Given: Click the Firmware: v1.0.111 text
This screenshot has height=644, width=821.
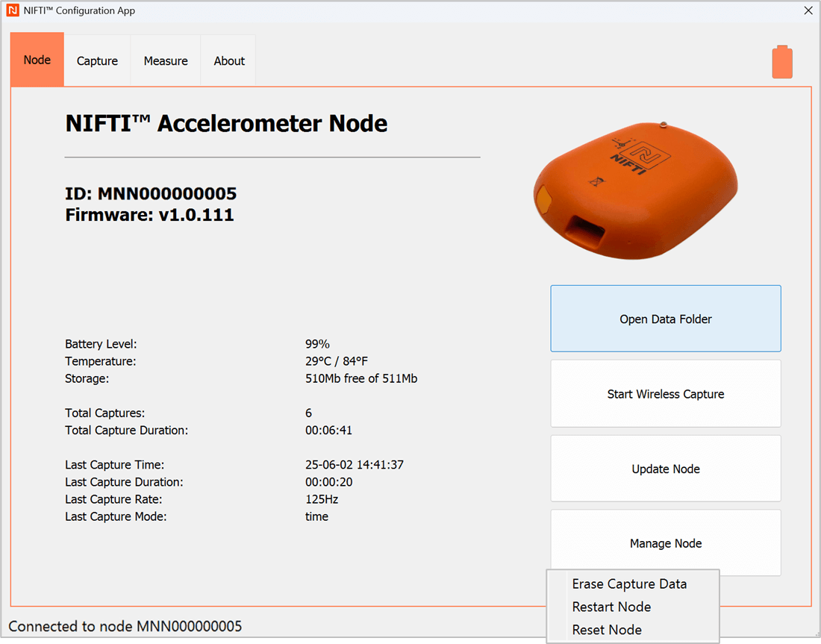Looking at the screenshot, I should point(149,215).
